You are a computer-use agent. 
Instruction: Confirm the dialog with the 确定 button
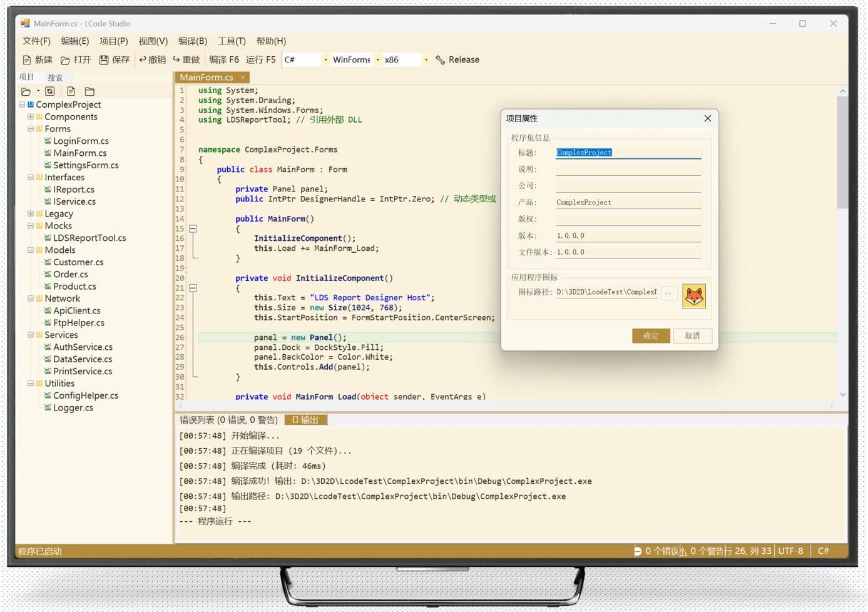[x=651, y=336]
